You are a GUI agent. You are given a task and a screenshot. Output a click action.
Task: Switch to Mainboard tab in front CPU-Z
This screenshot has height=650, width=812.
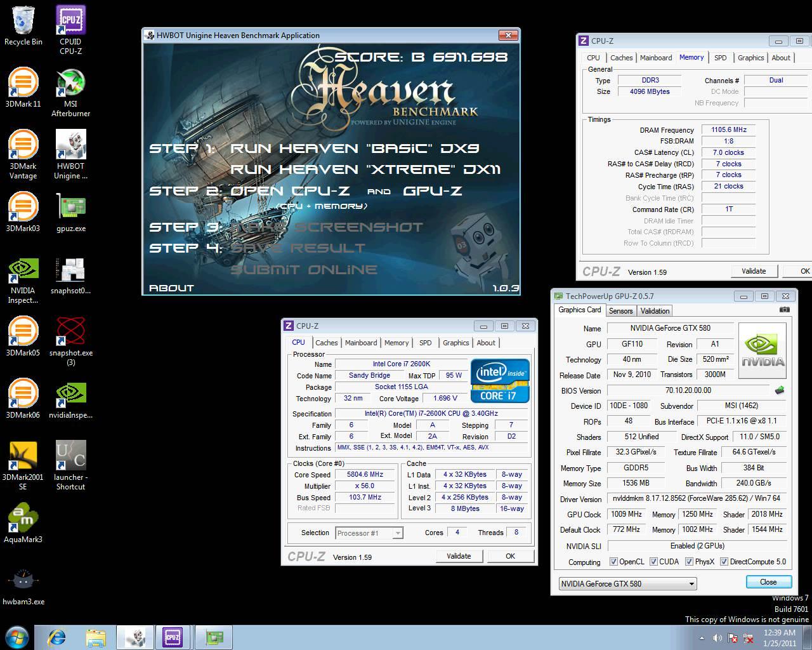point(361,343)
